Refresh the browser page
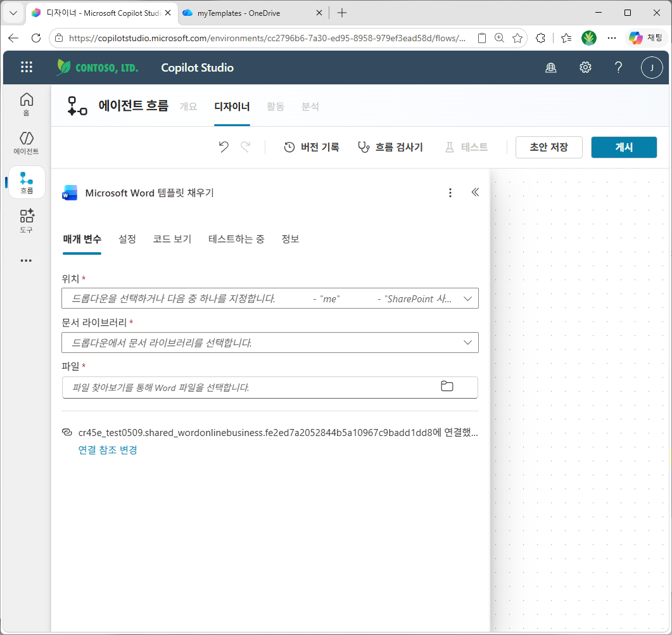Image resolution: width=672 pixels, height=635 pixels. click(37, 38)
